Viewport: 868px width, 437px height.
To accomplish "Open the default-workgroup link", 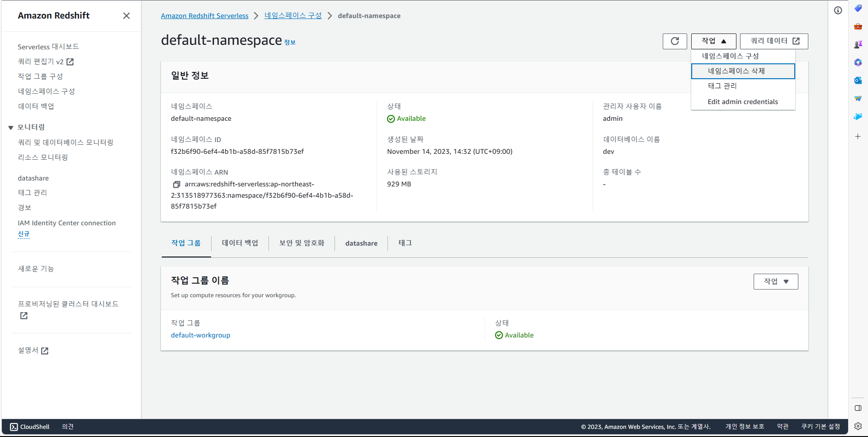I will coord(200,335).
